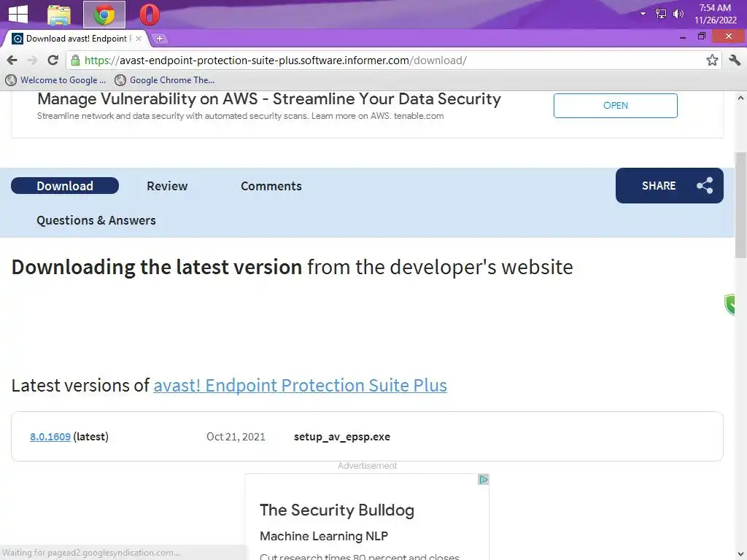Open the Google Chrome The... bookmark
Image resolution: width=747 pixels, height=560 pixels.
click(x=165, y=80)
